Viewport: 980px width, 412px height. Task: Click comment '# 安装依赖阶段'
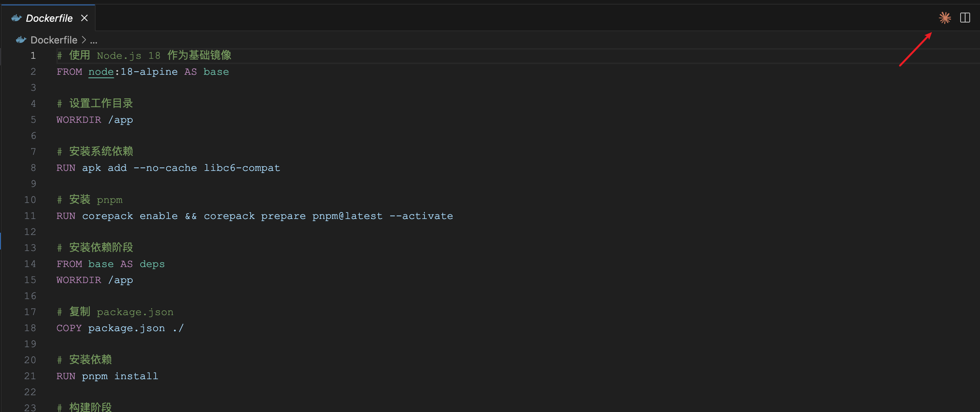(x=95, y=248)
